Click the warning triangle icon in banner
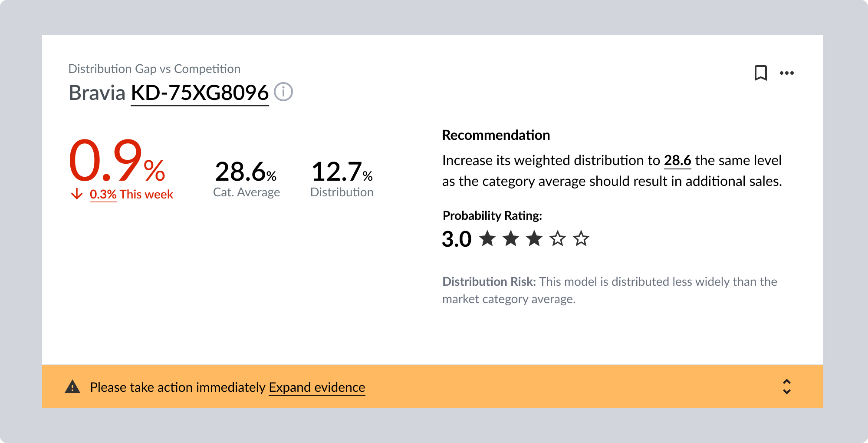Screen dimensions: 868x443 point(72,387)
